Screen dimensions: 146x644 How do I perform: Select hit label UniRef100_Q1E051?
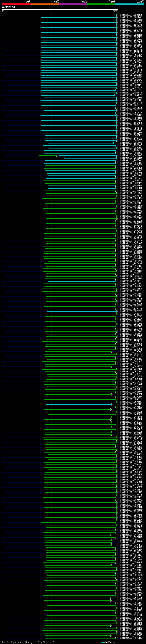click(x=131, y=193)
